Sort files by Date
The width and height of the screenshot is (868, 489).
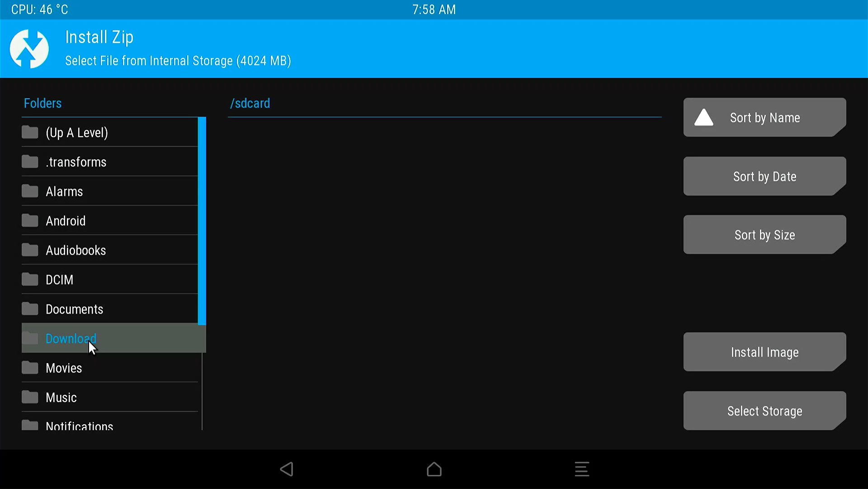tap(764, 176)
